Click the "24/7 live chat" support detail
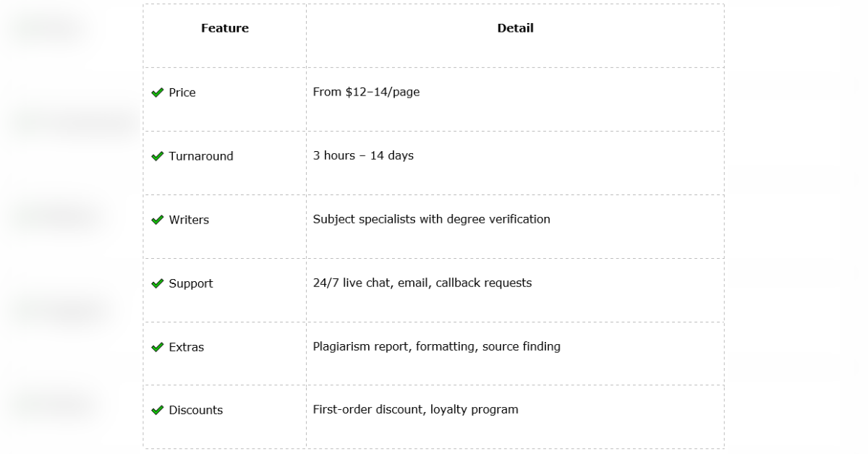 [352, 283]
